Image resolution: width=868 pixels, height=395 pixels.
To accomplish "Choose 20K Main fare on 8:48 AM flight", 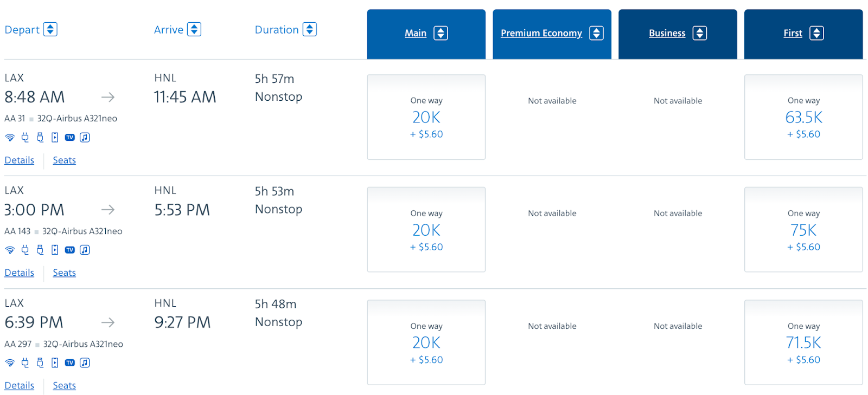I will click(426, 118).
